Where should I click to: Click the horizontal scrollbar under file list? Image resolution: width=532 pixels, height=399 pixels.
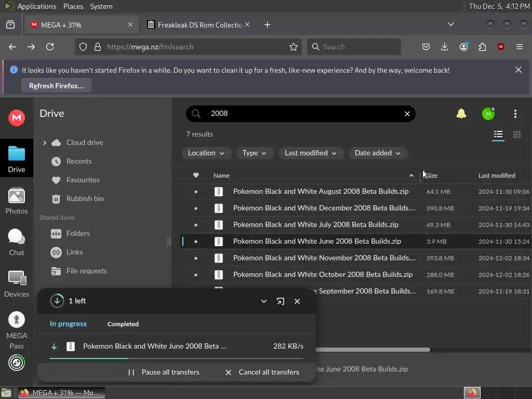[373, 350]
